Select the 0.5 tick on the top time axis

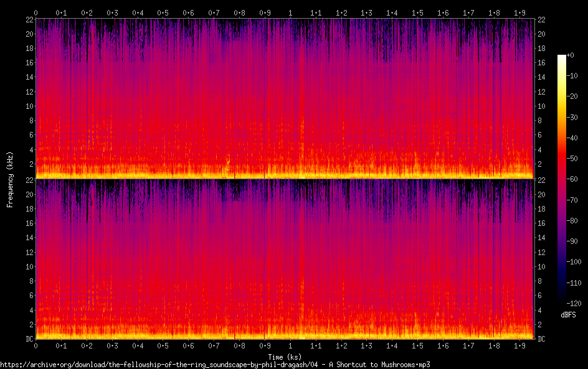[163, 12]
